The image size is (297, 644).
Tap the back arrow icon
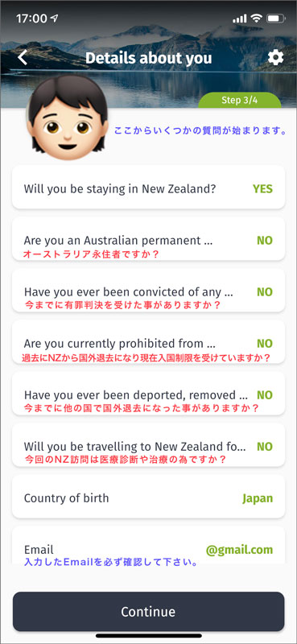click(x=23, y=57)
